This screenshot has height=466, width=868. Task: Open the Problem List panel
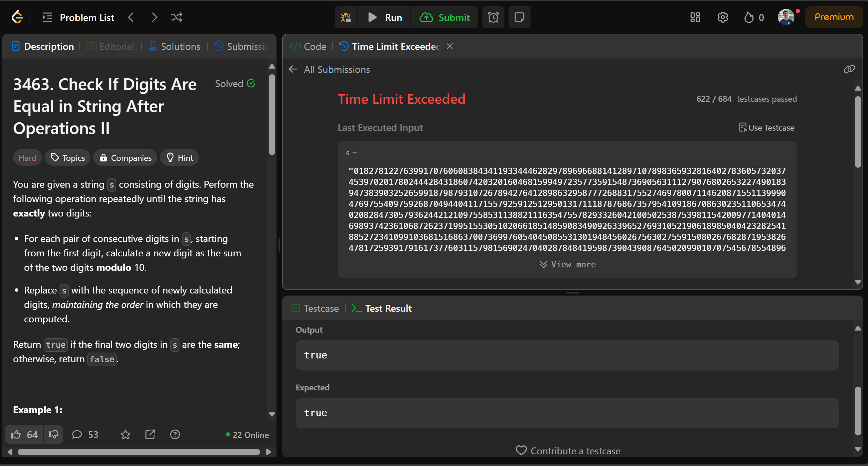pyautogui.click(x=78, y=17)
